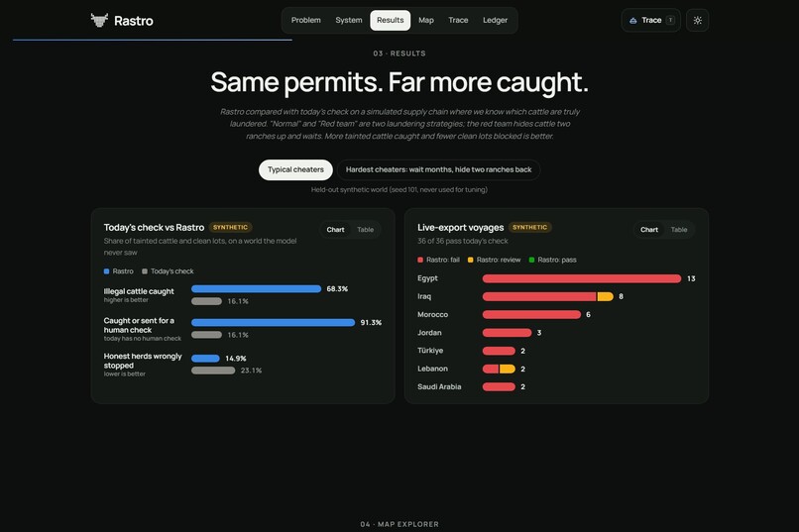Click the '36 of 36 pass today's check' text
Screen dimensions: 799x532
coord(463,241)
